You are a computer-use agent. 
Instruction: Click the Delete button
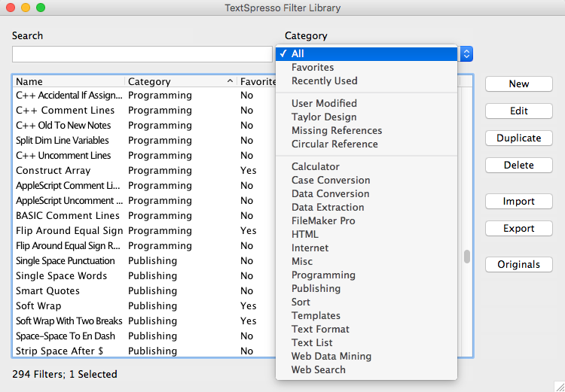tap(519, 166)
